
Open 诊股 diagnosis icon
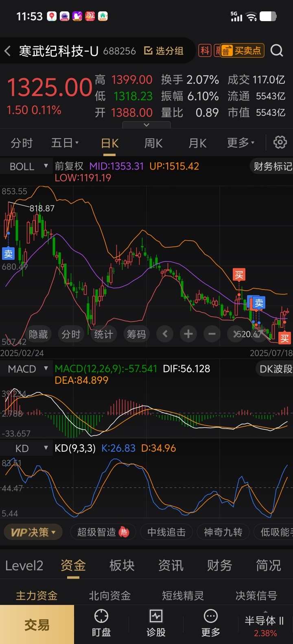[156, 624]
